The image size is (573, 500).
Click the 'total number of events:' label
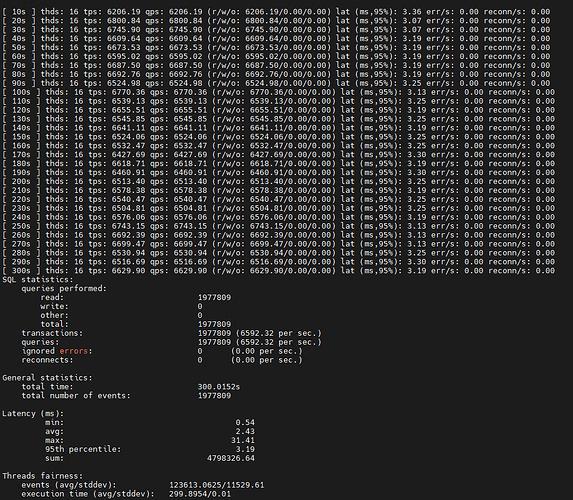76,395
